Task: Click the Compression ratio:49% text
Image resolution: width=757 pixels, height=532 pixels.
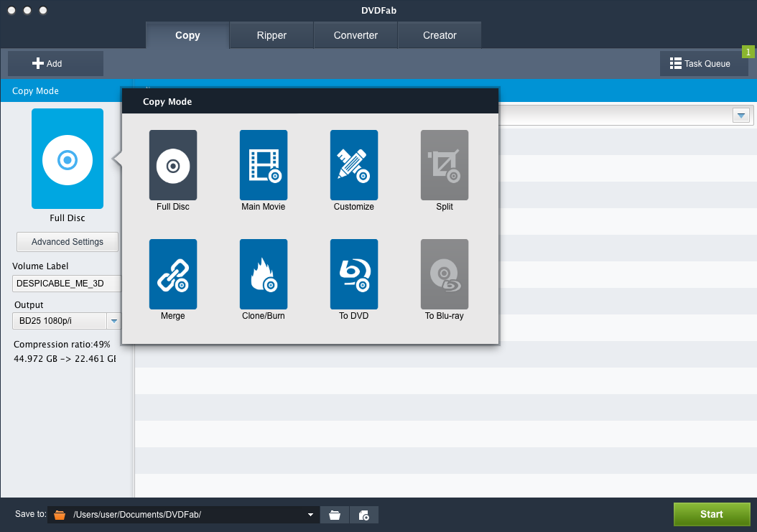Action: 62,344
